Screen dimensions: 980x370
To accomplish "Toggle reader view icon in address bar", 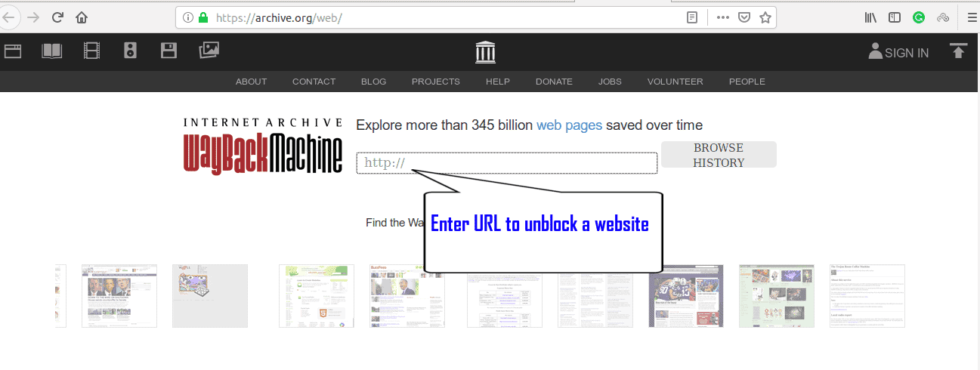I will tap(692, 17).
